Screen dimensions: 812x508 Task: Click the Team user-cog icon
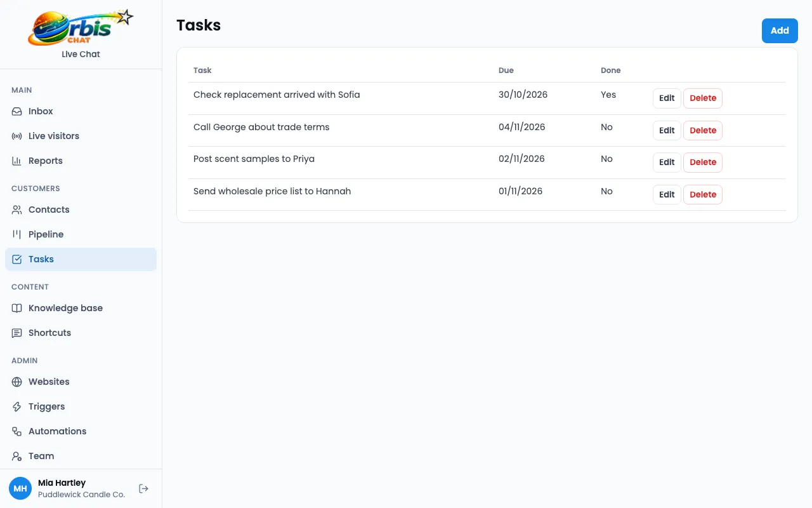point(17,456)
